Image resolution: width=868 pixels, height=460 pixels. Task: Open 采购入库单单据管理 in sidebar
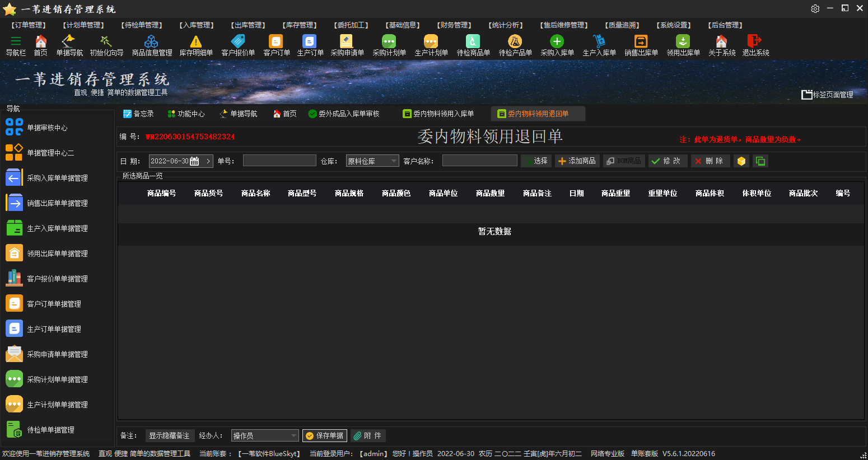[46, 178]
